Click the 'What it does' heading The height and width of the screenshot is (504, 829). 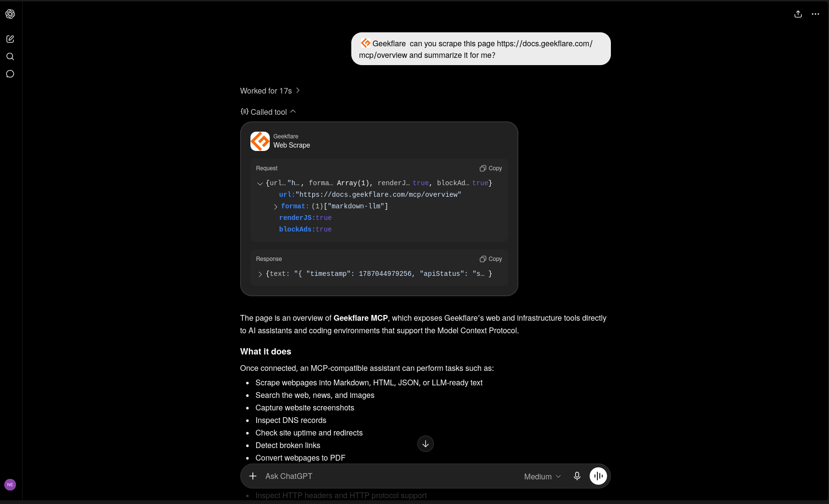[x=266, y=352]
